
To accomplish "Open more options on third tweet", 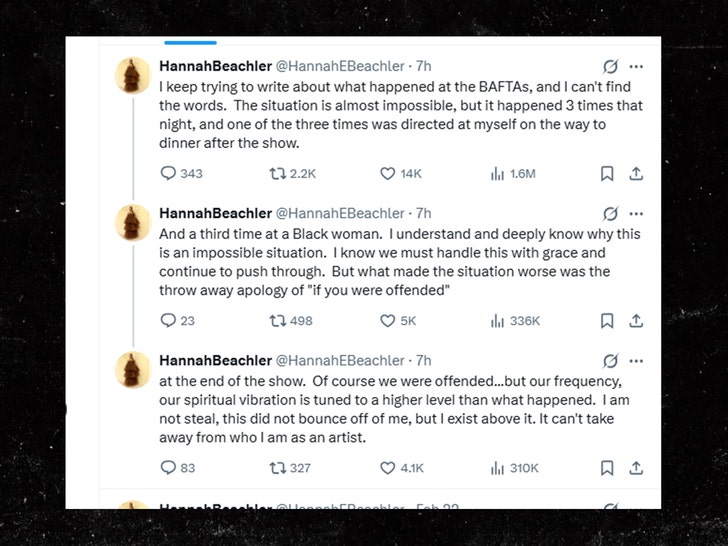I will pos(636,360).
